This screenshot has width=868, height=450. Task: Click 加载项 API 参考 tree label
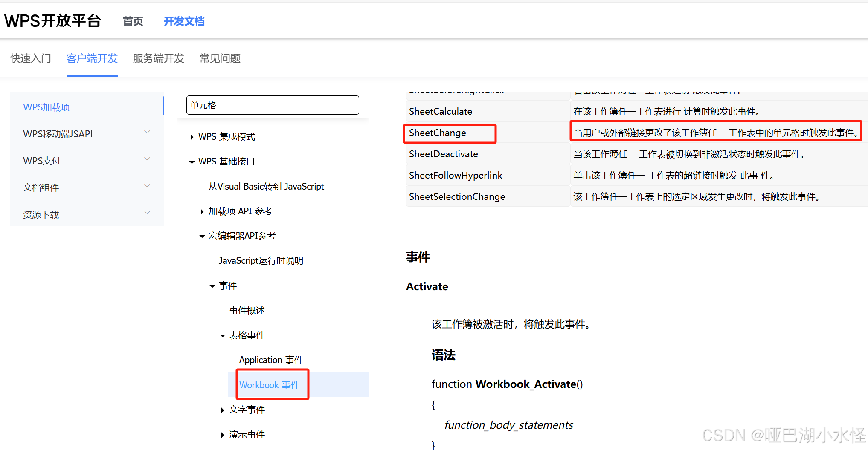click(241, 211)
